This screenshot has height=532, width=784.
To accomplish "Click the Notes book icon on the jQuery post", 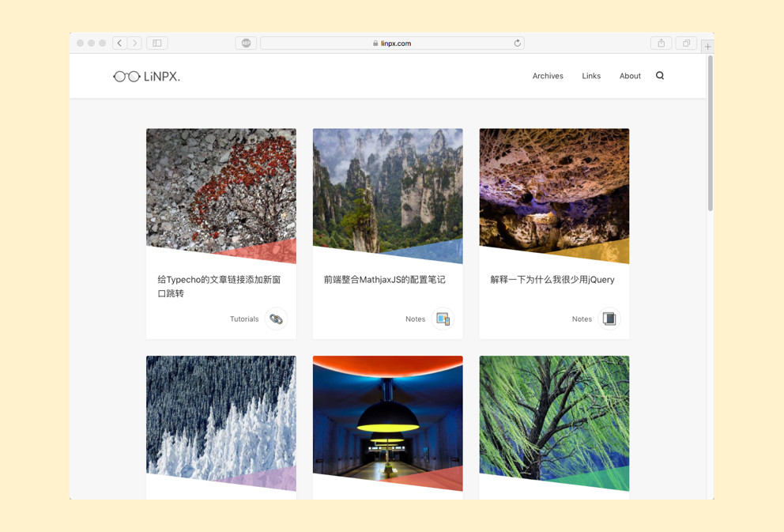I will (x=609, y=319).
